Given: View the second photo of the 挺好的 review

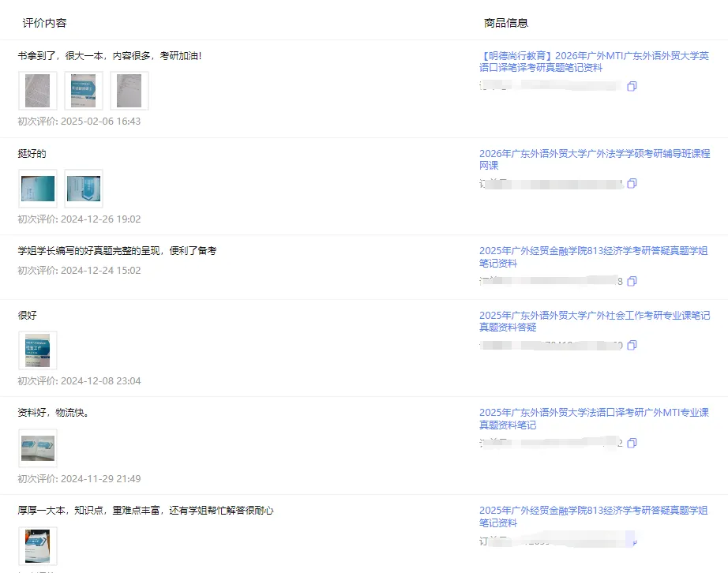Looking at the screenshot, I should point(84,188).
